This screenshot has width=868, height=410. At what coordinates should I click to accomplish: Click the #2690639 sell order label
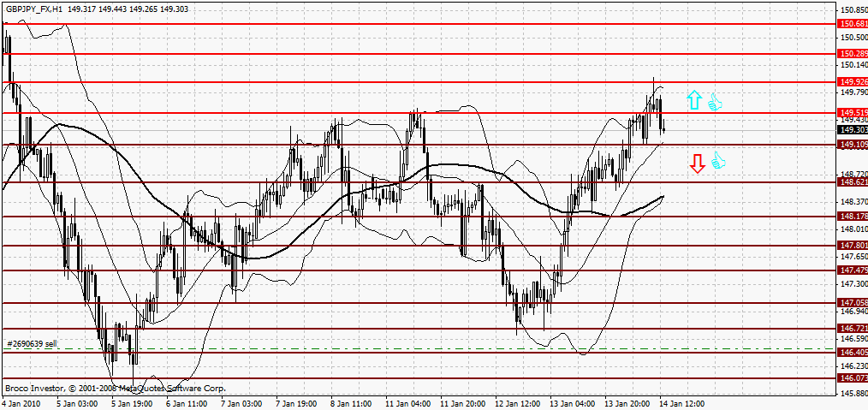coord(33,344)
